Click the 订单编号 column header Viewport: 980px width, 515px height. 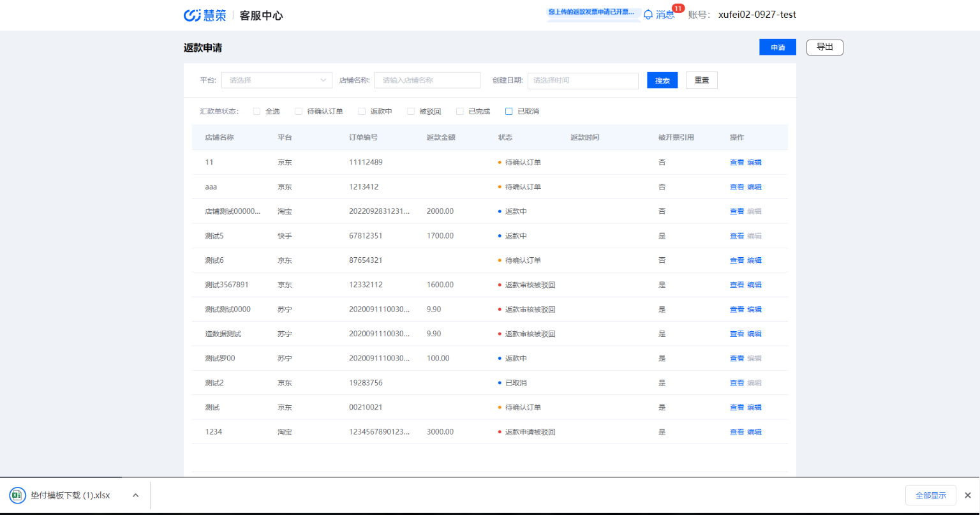(x=364, y=138)
